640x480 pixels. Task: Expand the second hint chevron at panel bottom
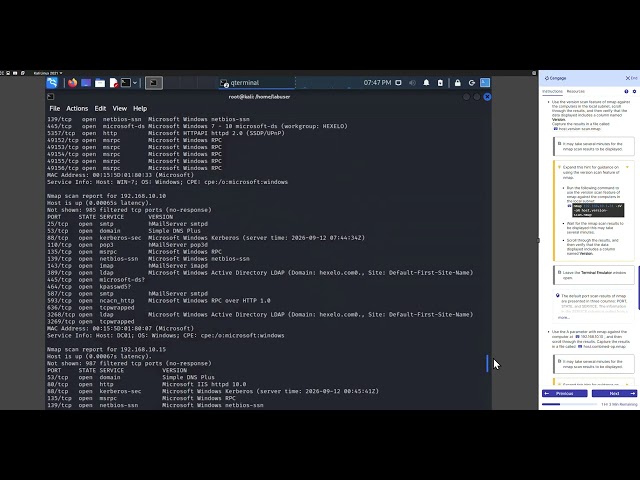tap(627, 384)
